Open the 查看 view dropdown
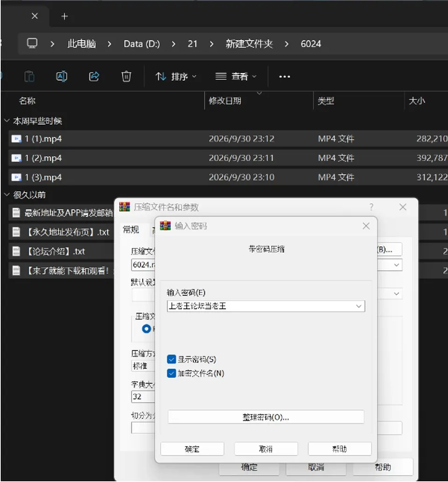448x482 pixels. pyautogui.click(x=236, y=76)
